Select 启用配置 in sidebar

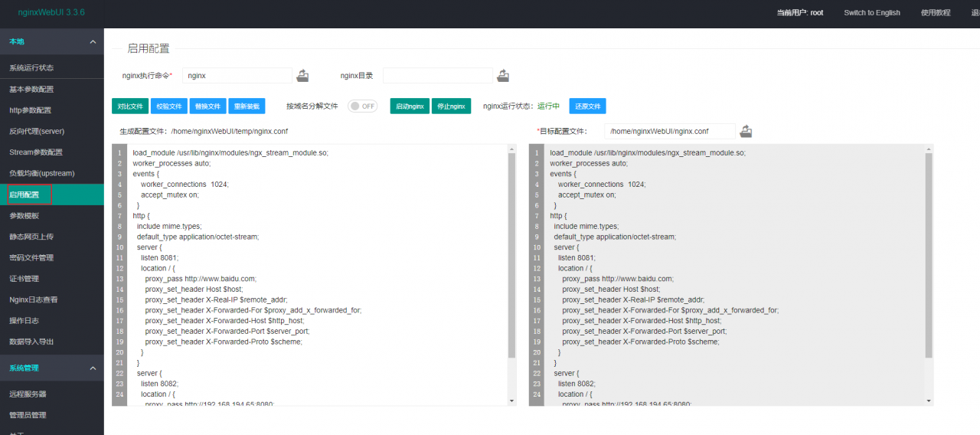pos(52,195)
